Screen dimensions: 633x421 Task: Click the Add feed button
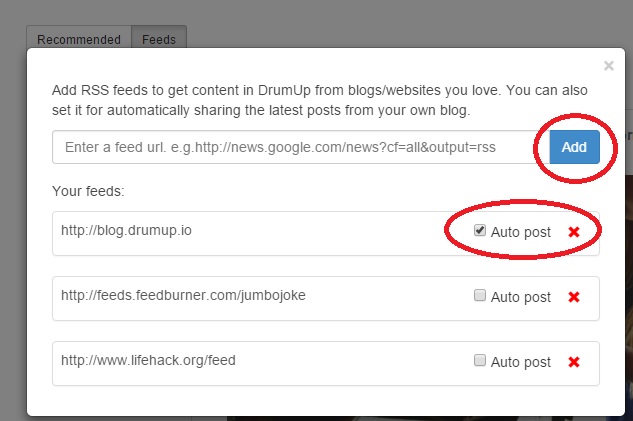pos(574,147)
